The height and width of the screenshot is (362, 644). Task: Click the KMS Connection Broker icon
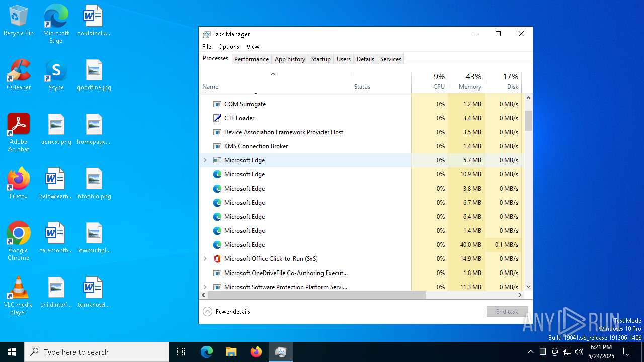[x=217, y=146]
